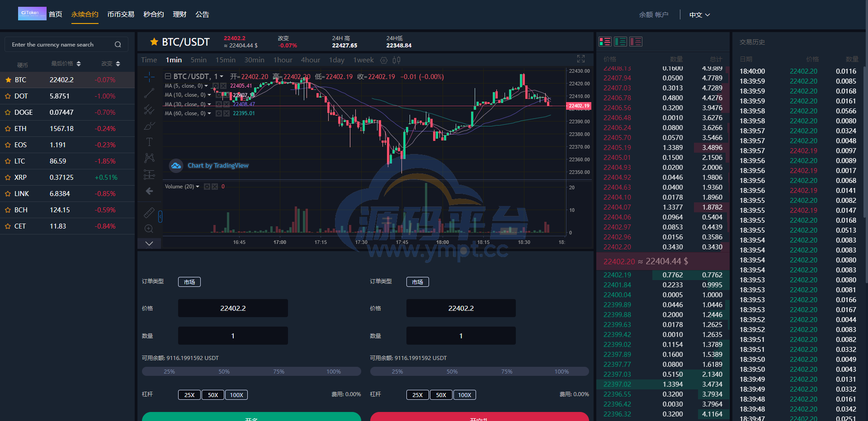Open the 理财 tab
The width and height of the screenshot is (868, 421).
tap(179, 14)
